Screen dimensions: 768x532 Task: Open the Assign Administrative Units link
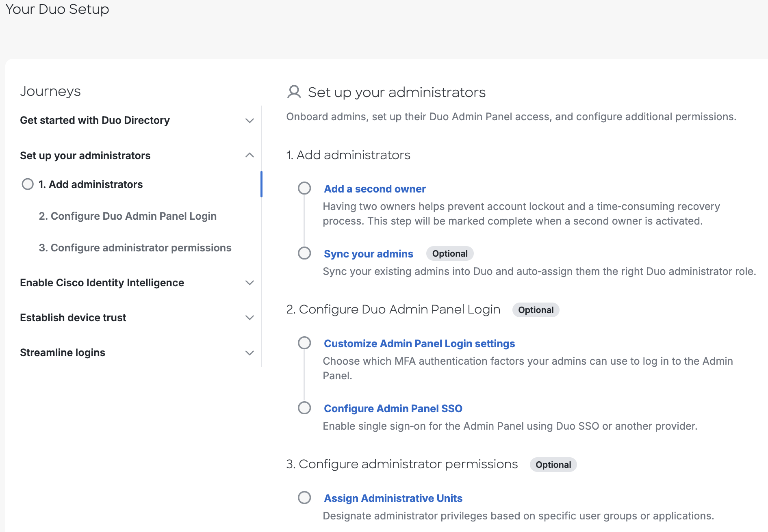click(393, 498)
